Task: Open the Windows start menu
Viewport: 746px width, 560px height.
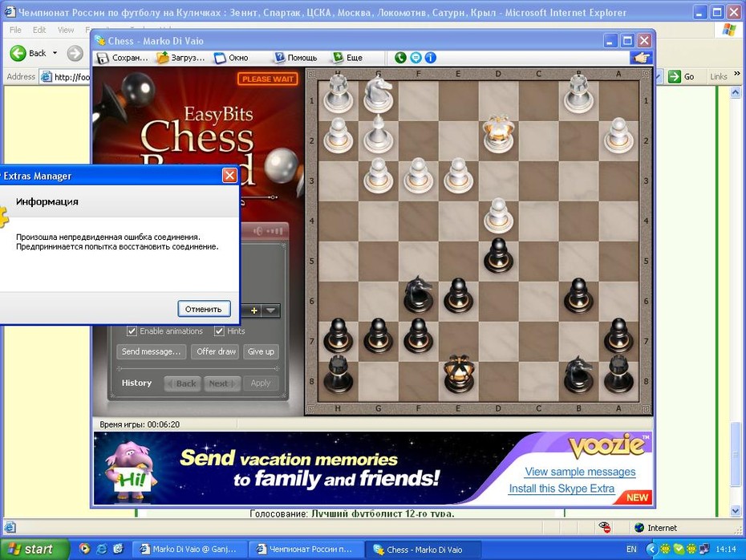Action: [x=34, y=550]
